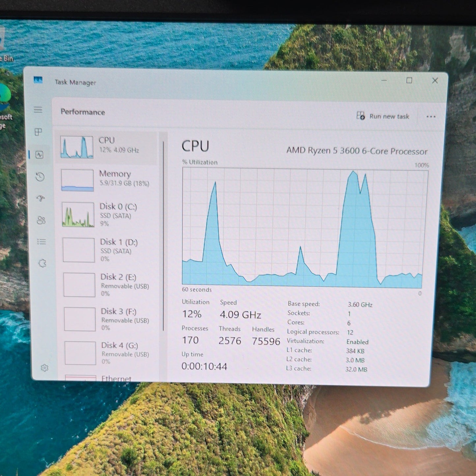This screenshot has width=476, height=476.
Task: Click the CPU mini graph thumbnail
Action: 77,147
